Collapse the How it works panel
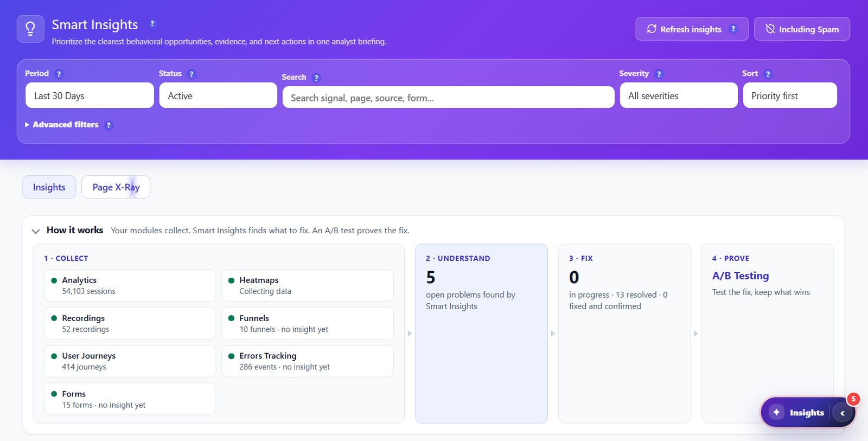 coord(36,231)
